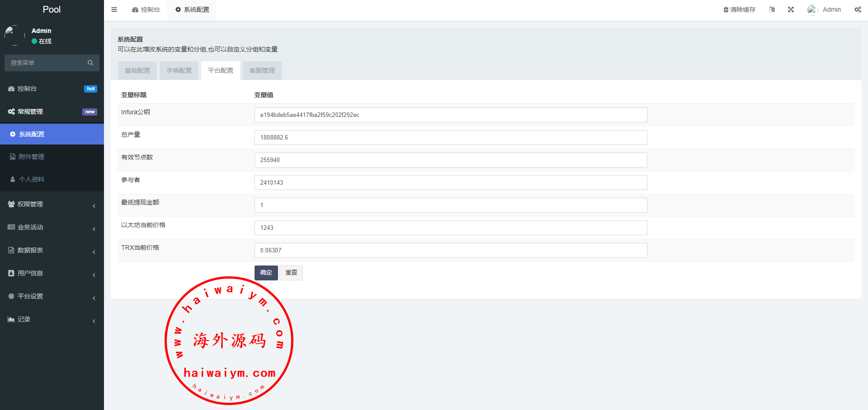The width and height of the screenshot is (868, 410).
Task: Click the search magnifier icon in sidebar
Action: coord(90,63)
